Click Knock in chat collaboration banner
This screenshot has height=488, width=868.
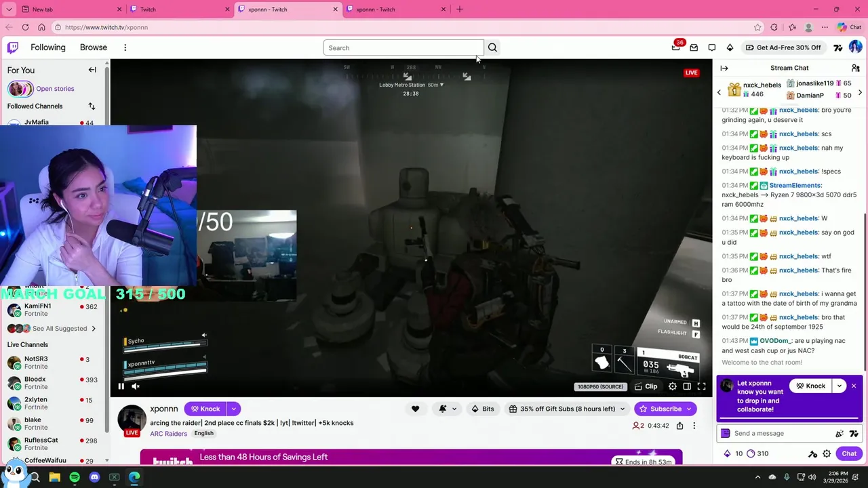coord(810,386)
